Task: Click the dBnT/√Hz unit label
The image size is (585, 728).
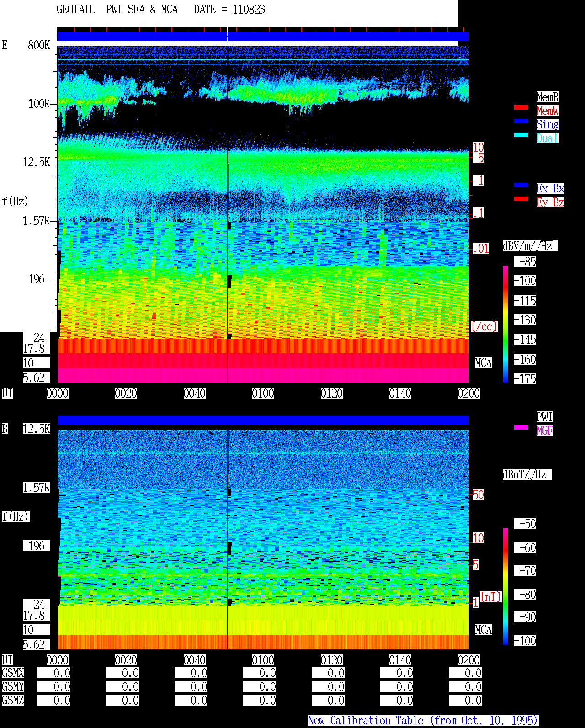Action: (x=527, y=474)
